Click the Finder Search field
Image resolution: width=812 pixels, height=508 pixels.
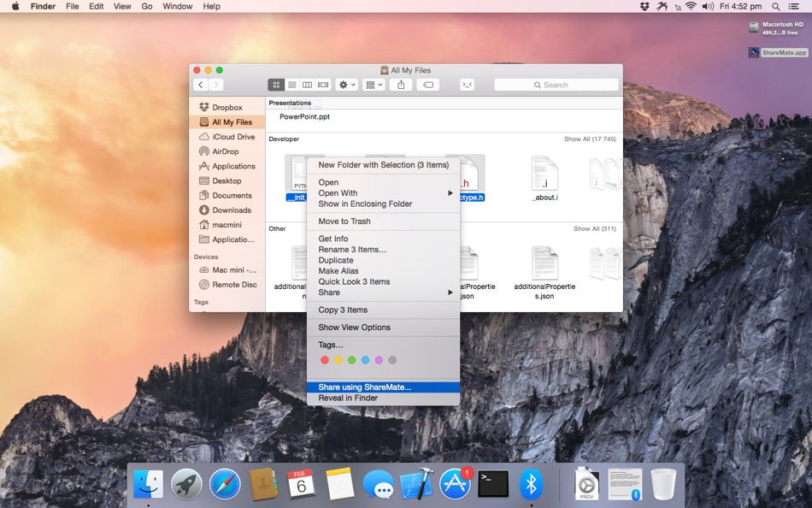pyautogui.click(x=556, y=85)
